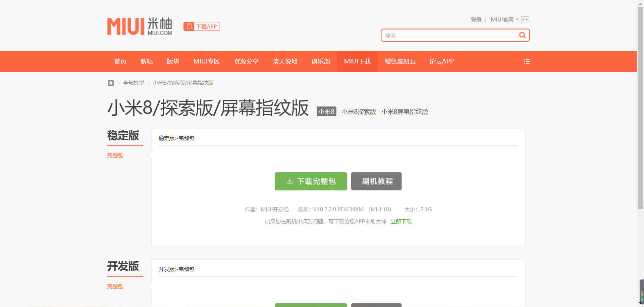This screenshot has height=307, width=644.
Task: Click the home breadcrumb icon
Action: [111, 83]
